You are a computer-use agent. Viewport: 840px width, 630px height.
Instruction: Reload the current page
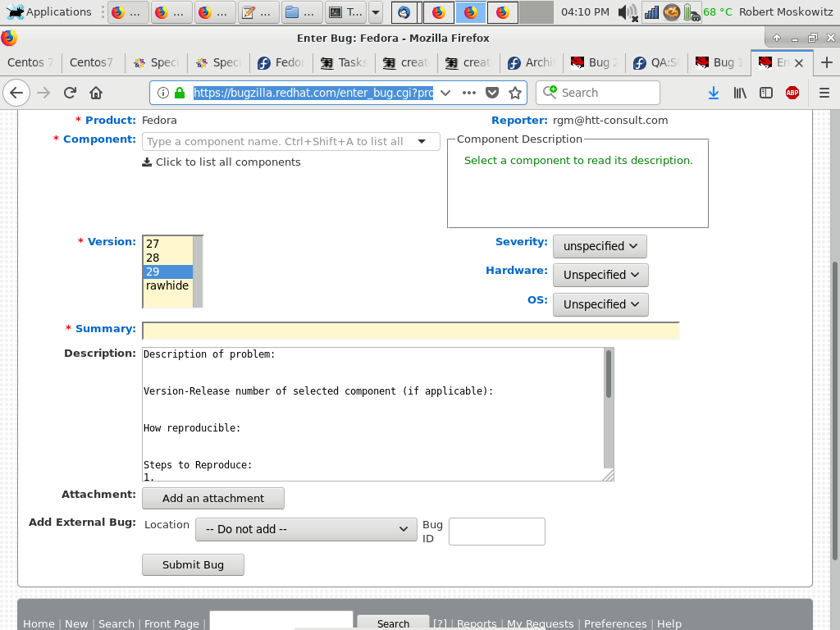click(x=70, y=93)
